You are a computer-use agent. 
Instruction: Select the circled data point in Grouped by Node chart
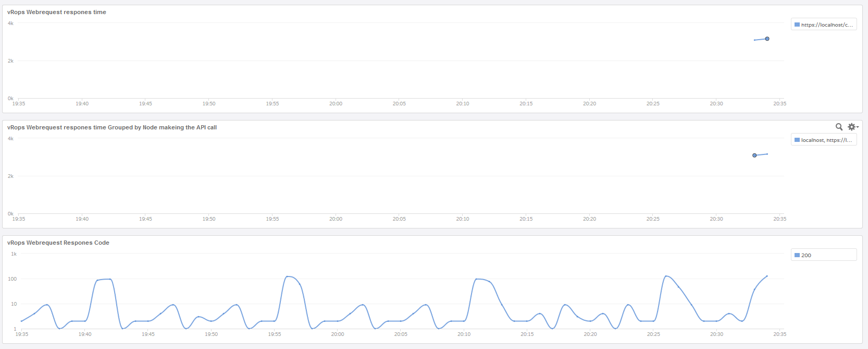click(x=754, y=155)
